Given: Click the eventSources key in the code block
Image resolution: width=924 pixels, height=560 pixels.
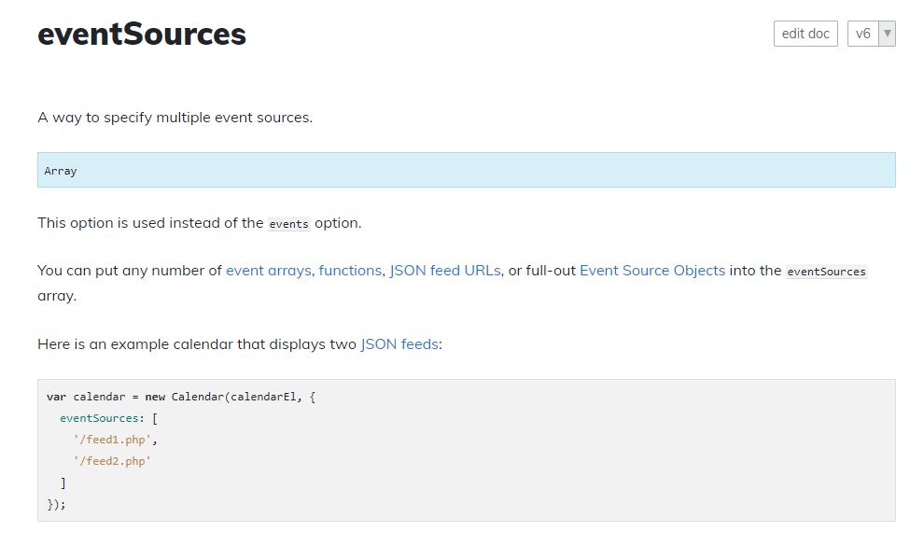Looking at the screenshot, I should [99, 418].
